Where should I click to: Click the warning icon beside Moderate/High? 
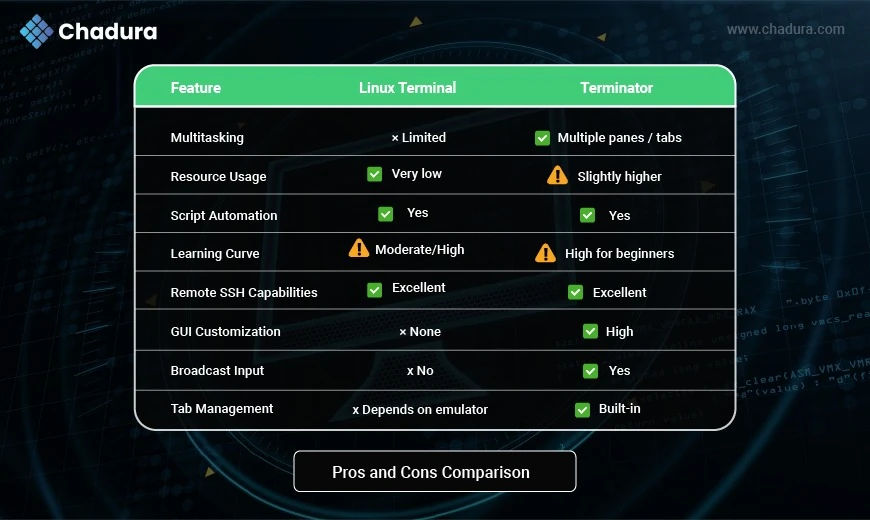[x=358, y=248]
